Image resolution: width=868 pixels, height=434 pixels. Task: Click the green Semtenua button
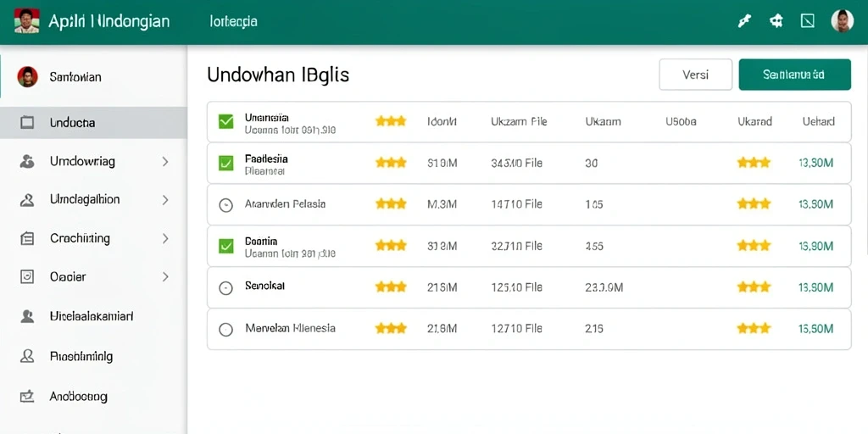[x=794, y=75]
